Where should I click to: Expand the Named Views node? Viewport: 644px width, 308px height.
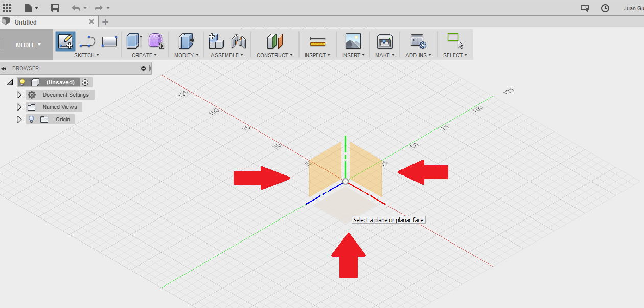[19, 107]
